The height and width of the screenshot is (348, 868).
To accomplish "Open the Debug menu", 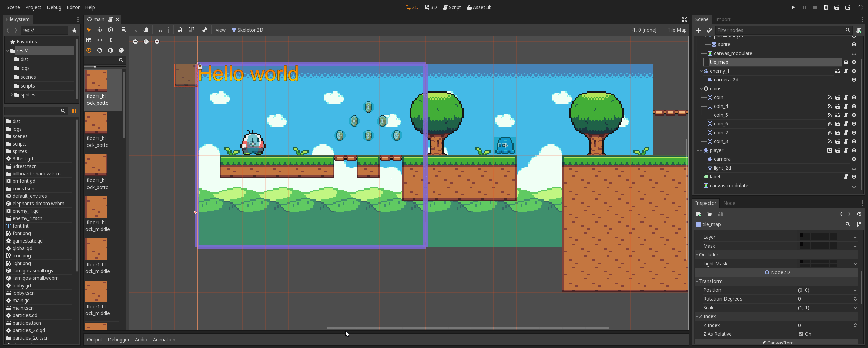I will (54, 7).
